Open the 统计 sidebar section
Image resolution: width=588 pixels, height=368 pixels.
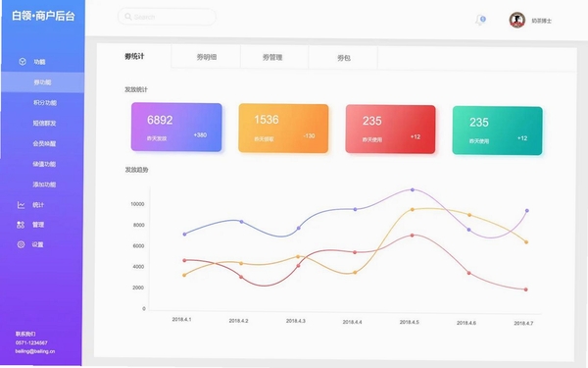click(38, 205)
